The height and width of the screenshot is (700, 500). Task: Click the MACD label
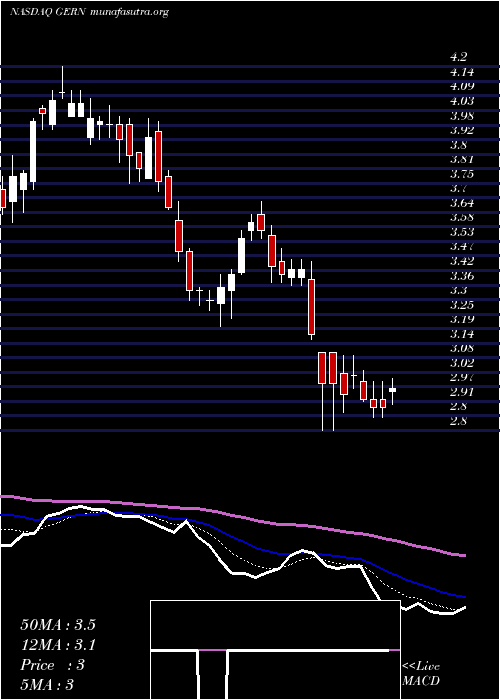click(421, 681)
